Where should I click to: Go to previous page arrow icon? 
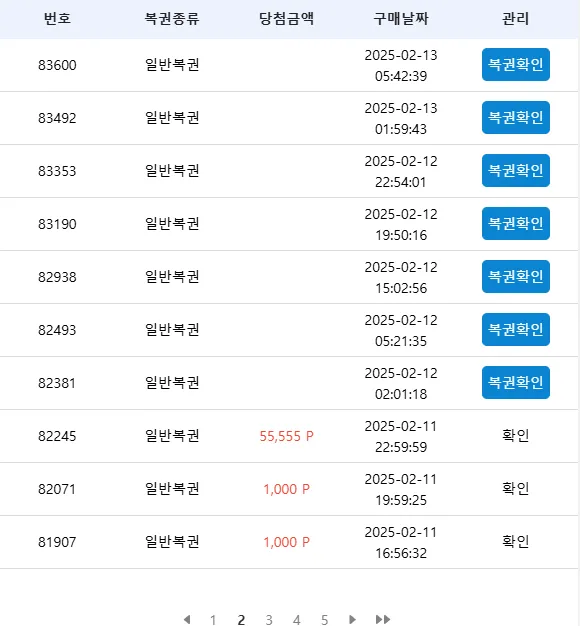[187, 619]
